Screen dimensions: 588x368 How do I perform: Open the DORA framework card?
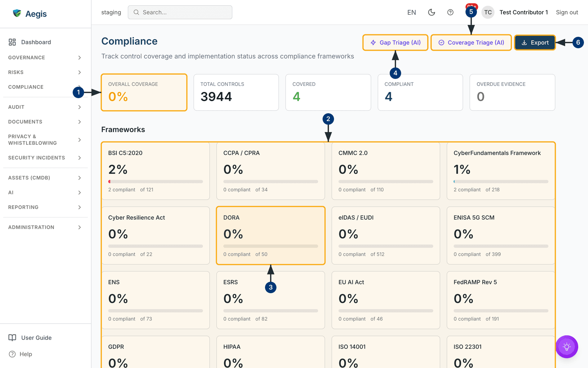[x=271, y=236]
